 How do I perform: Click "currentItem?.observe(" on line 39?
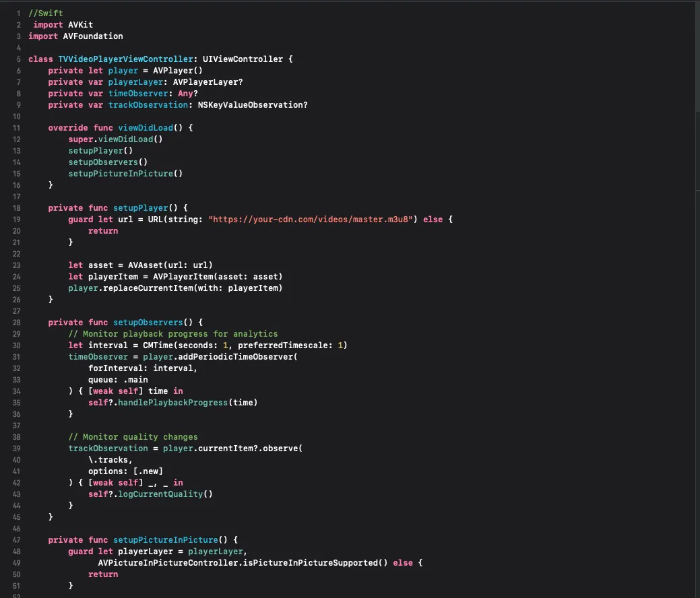250,448
